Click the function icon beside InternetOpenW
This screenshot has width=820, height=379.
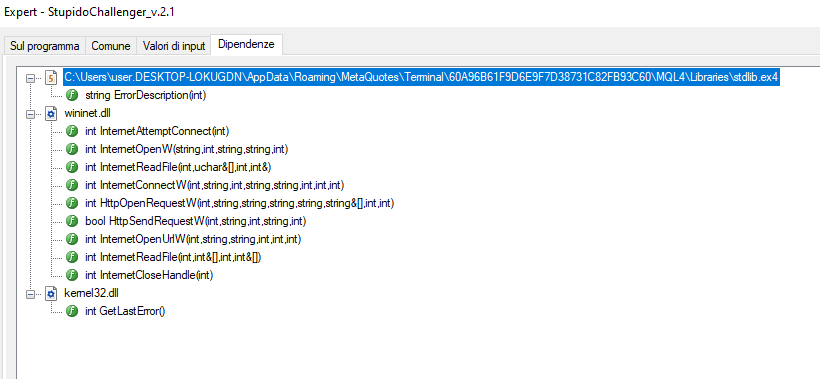click(72, 150)
